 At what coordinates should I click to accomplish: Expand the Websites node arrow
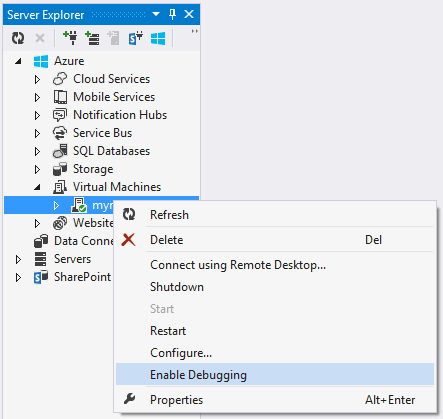37,223
